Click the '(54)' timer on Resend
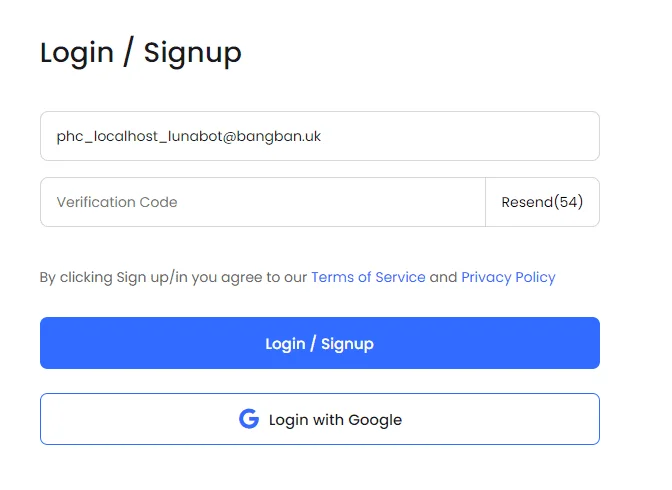 [569, 202]
